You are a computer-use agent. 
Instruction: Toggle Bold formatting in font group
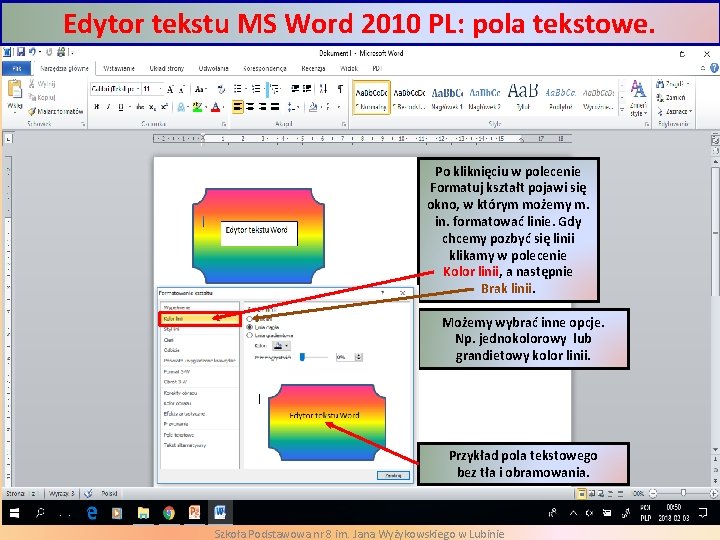pyautogui.click(x=96, y=107)
